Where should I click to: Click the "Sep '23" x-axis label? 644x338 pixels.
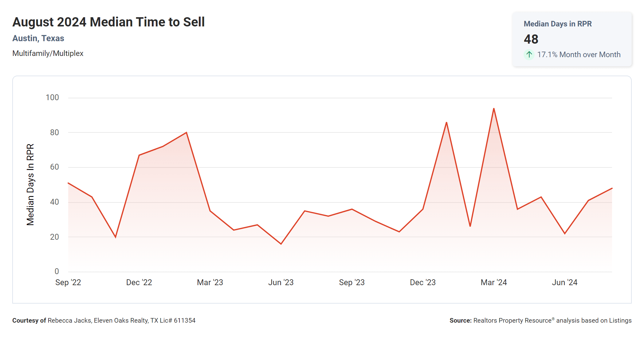[351, 282]
